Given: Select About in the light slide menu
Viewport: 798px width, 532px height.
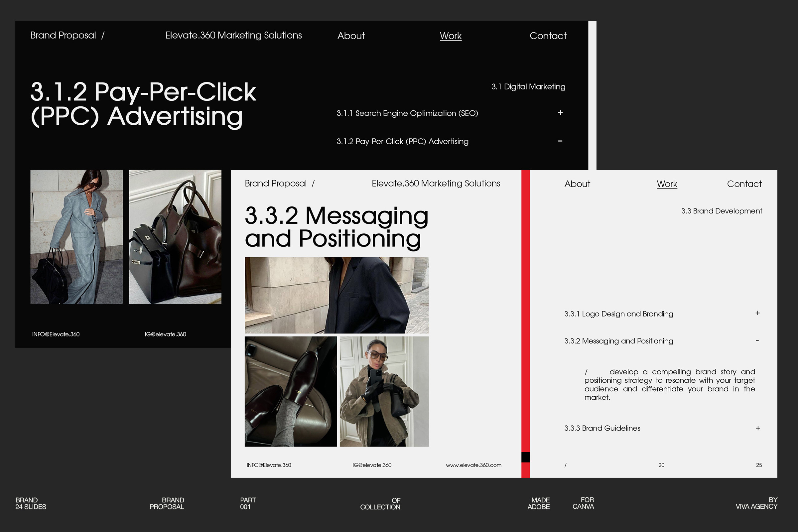Looking at the screenshot, I should tap(577, 184).
